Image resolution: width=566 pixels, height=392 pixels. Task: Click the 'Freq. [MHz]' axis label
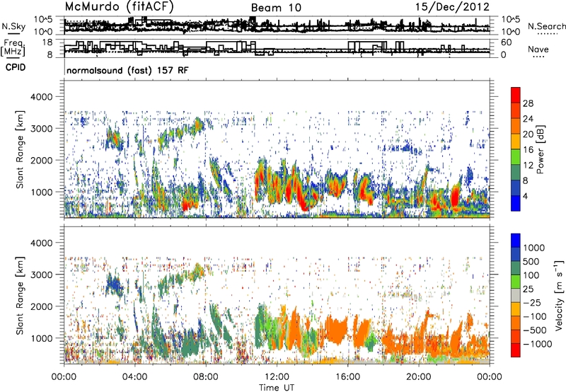coord(13,47)
